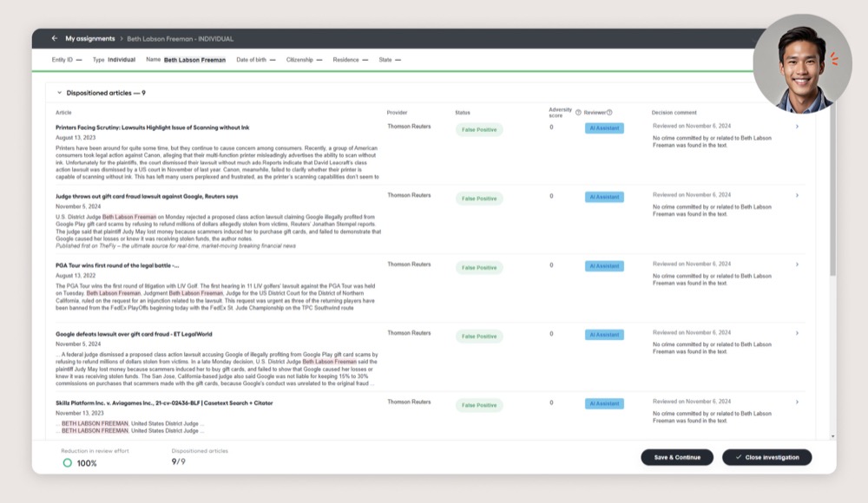Collapse the Dispositioned articles section
The width and height of the screenshot is (868, 503).
click(x=59, y=92)
